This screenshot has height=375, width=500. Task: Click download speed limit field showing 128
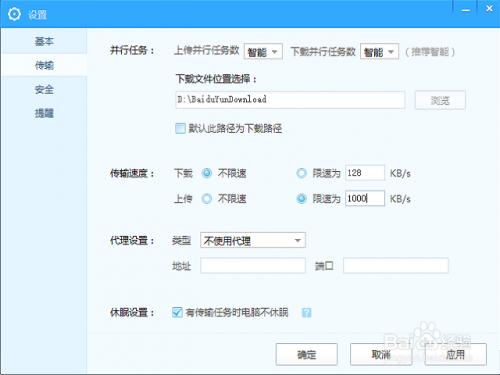tap(365, 173)
